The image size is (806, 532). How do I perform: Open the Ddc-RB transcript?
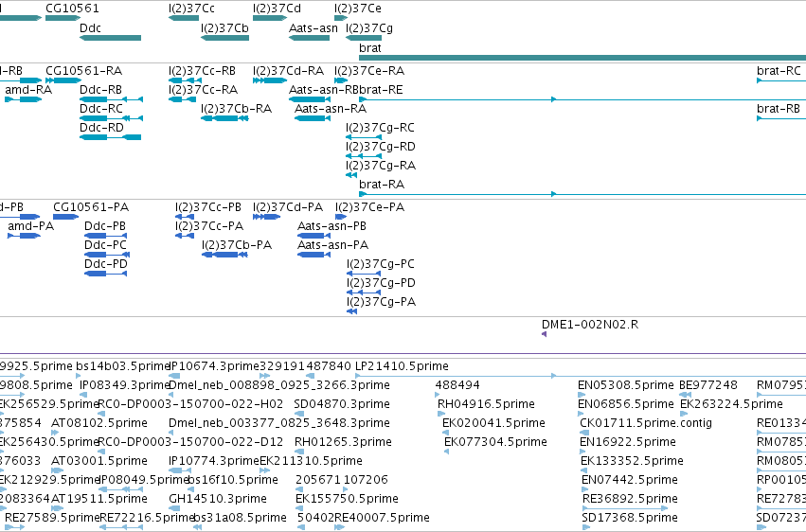coord(111,99)
